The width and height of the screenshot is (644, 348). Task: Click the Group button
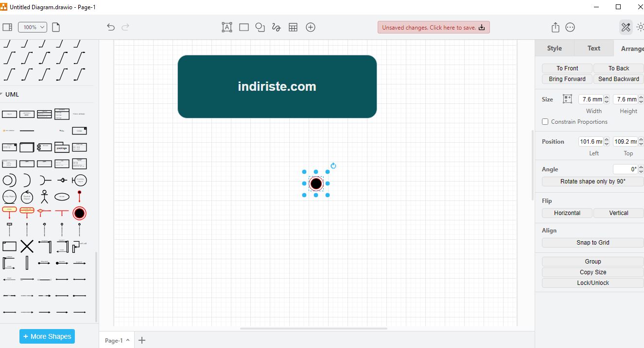(x=593, y=262)
